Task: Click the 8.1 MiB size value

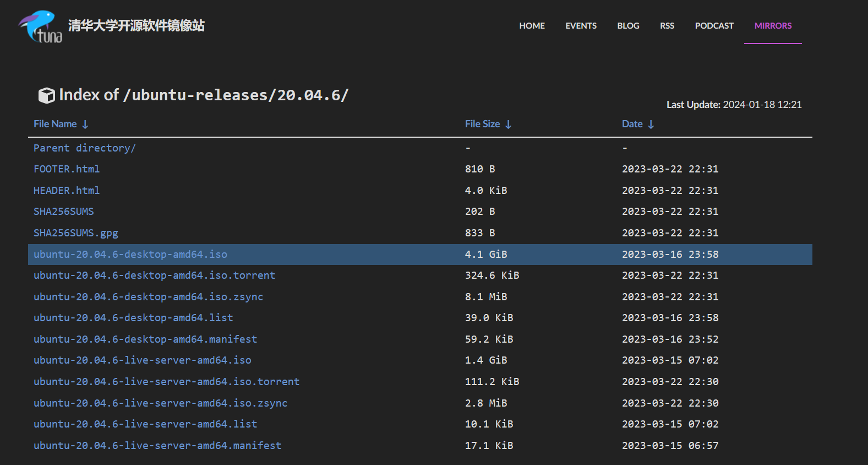Action: point(486,297)
